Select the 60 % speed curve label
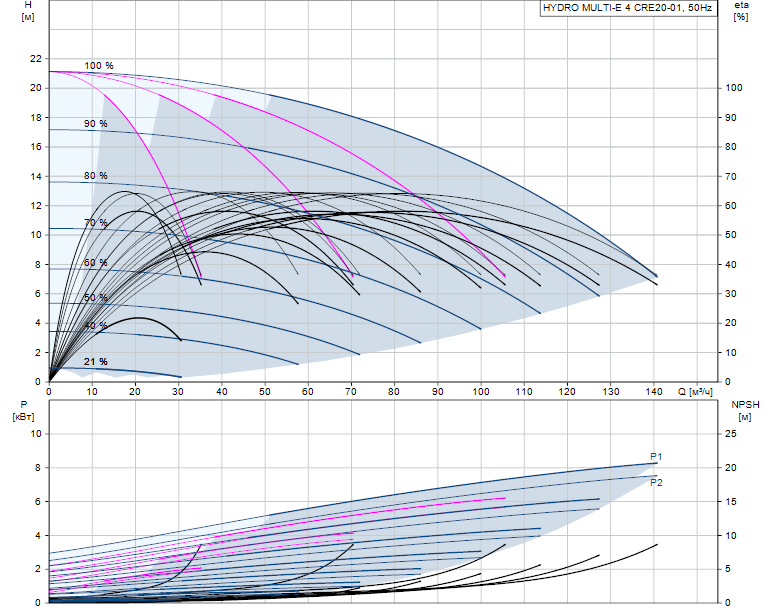 tap(95, 263)
